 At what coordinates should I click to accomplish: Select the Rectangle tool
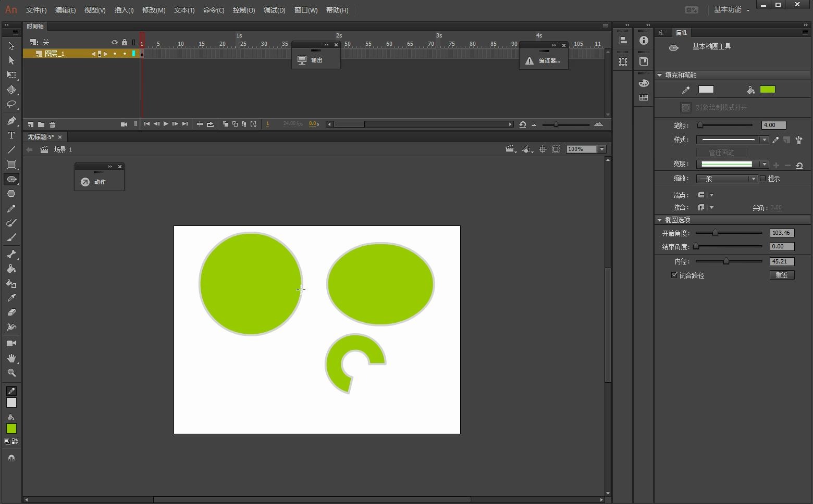pyautogui.click(x=11, y=165)
